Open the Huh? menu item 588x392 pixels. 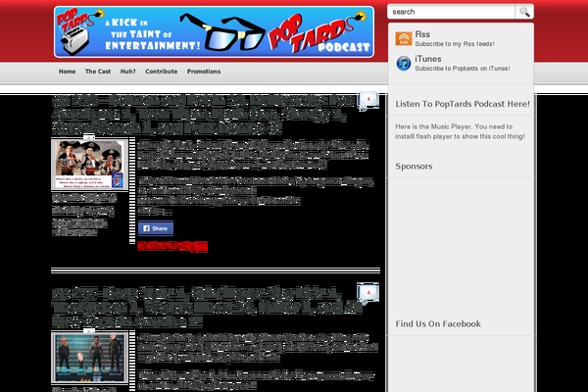[127, 72]
